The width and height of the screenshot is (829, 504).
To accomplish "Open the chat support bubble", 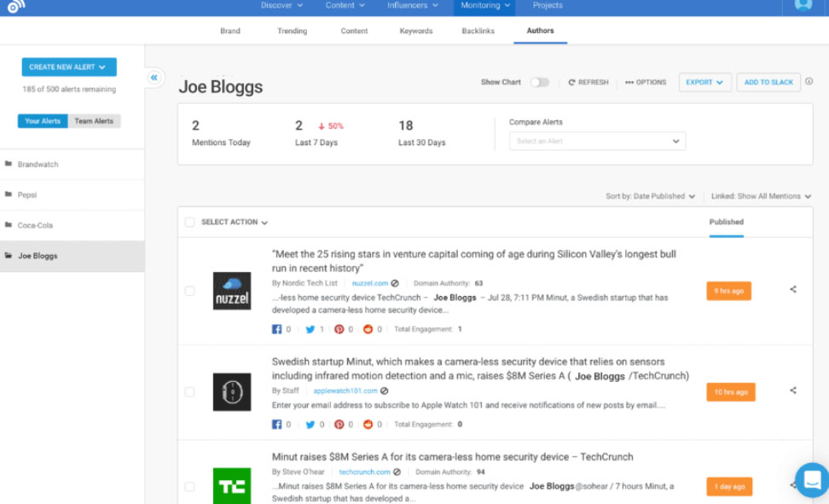I will point(812,479).
